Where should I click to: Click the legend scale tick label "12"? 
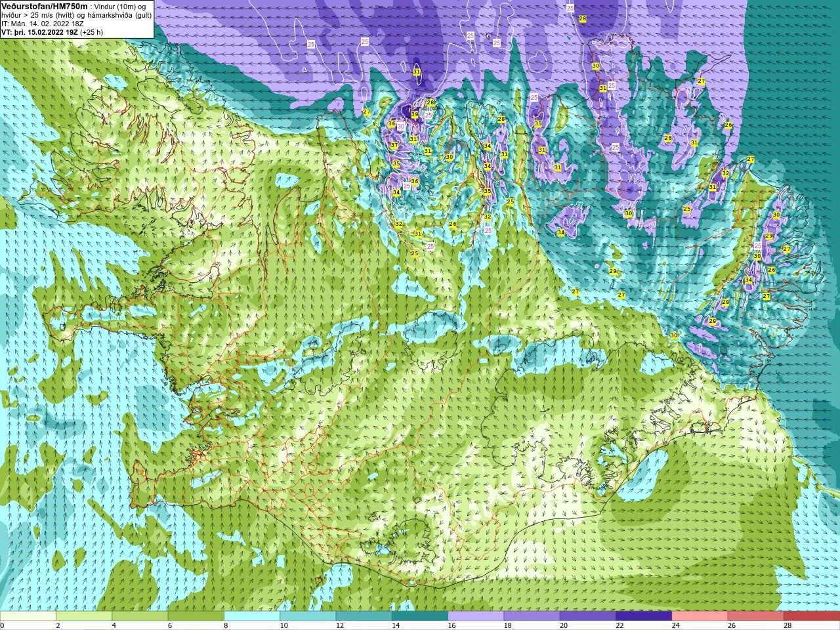click(340, 625)
